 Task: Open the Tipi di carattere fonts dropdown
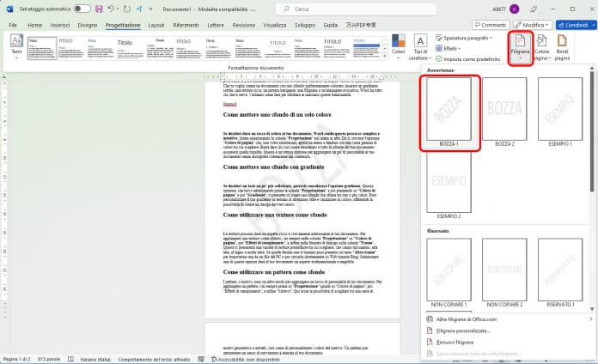[420, 47]
